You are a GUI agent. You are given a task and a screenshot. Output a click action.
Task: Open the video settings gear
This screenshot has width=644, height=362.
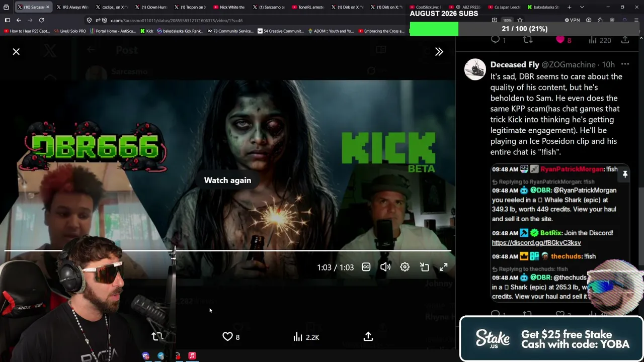click(x=405, y=267)
